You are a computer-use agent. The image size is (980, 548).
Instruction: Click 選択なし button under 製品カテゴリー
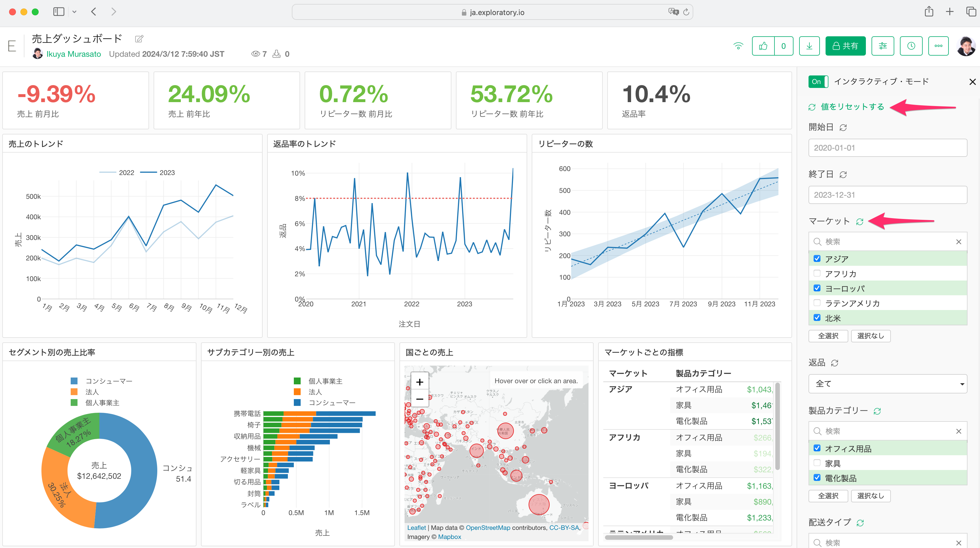click(x=870, y=496)
